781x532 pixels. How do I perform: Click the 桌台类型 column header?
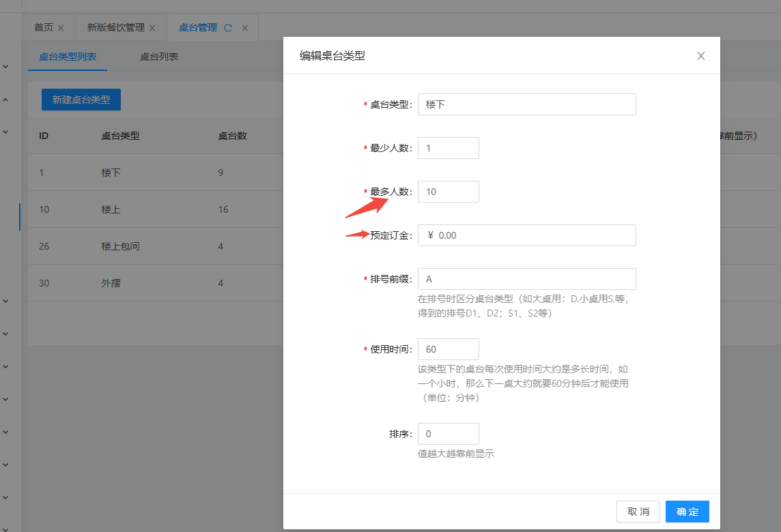[120, 136]
